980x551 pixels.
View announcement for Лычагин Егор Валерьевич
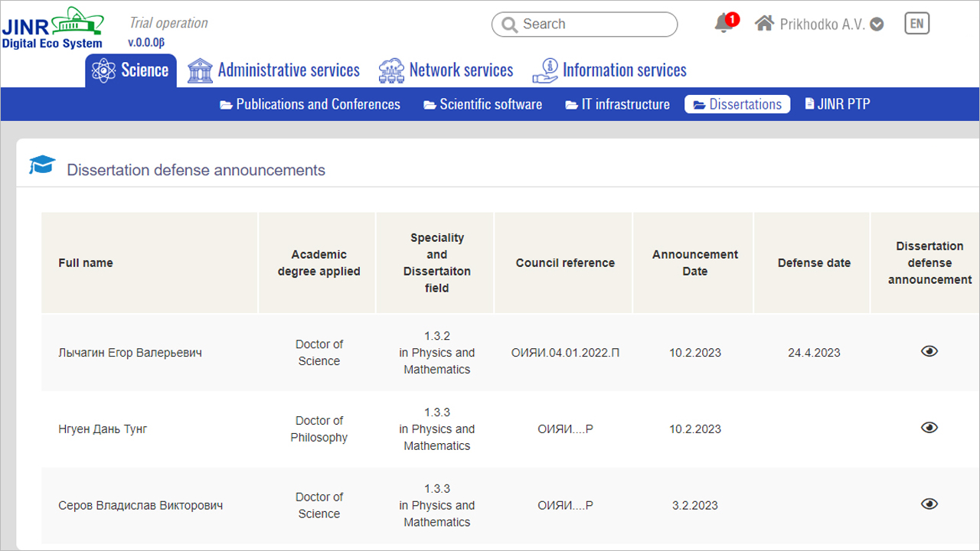point(929,351)
